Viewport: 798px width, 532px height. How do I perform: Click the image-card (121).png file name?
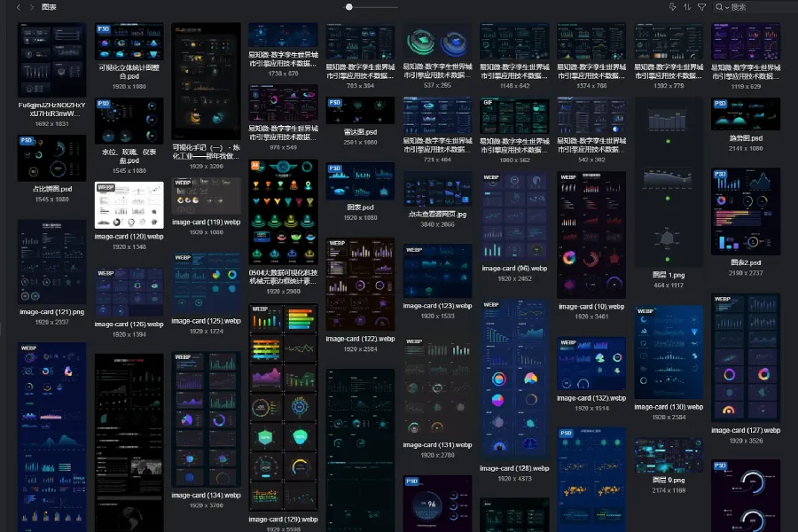click(x=52, y=313)
